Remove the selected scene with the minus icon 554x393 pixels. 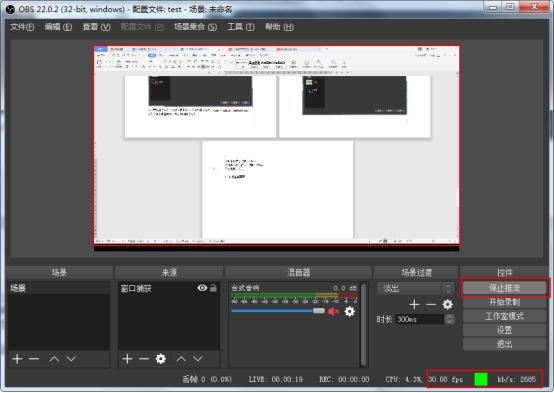tap(34, 359)
